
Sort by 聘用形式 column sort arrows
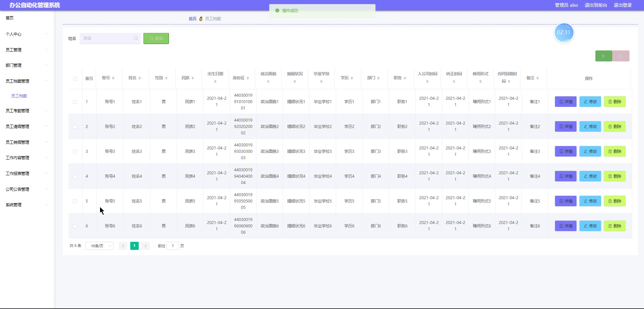[480, 82]
